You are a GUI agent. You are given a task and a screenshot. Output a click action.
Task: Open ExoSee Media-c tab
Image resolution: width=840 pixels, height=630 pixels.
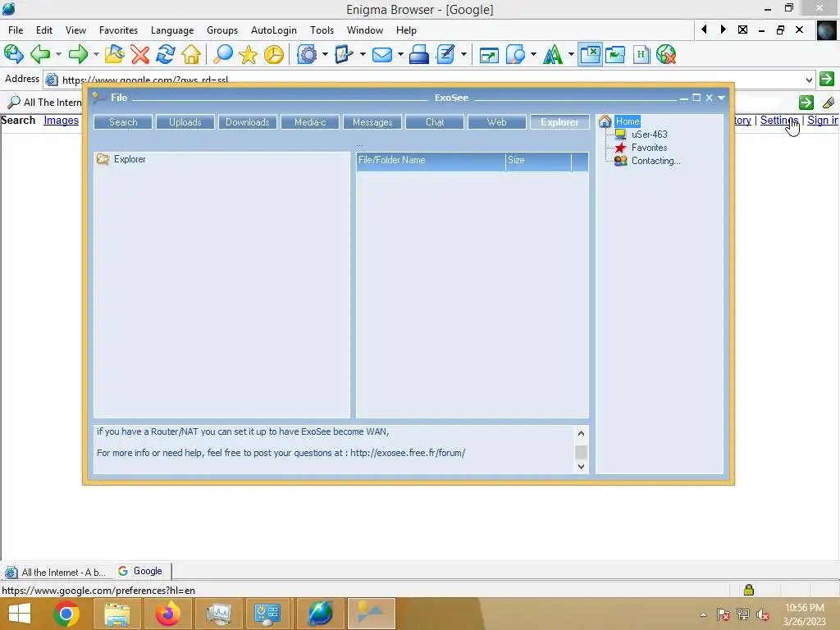(310, 122)
